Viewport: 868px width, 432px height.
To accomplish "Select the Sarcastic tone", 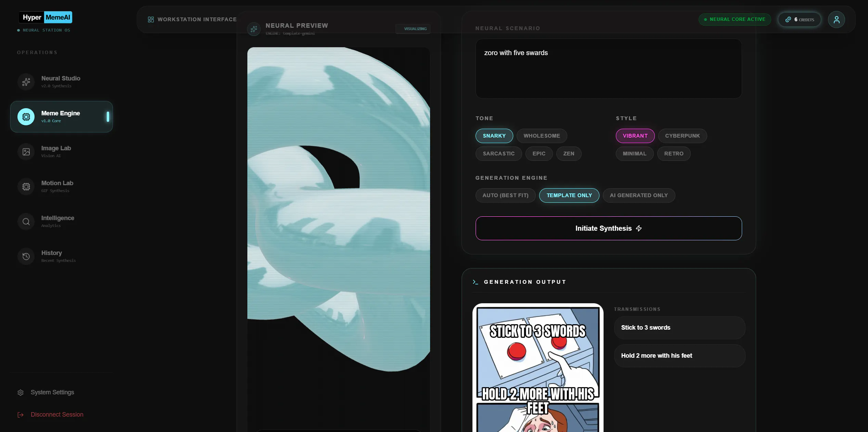I will [498, 154].
